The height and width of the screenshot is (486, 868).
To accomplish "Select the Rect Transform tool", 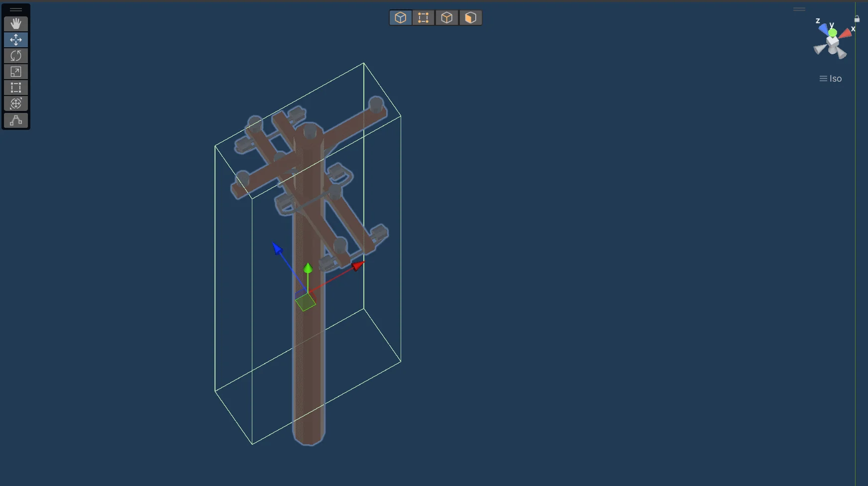I will coord(15,88).
